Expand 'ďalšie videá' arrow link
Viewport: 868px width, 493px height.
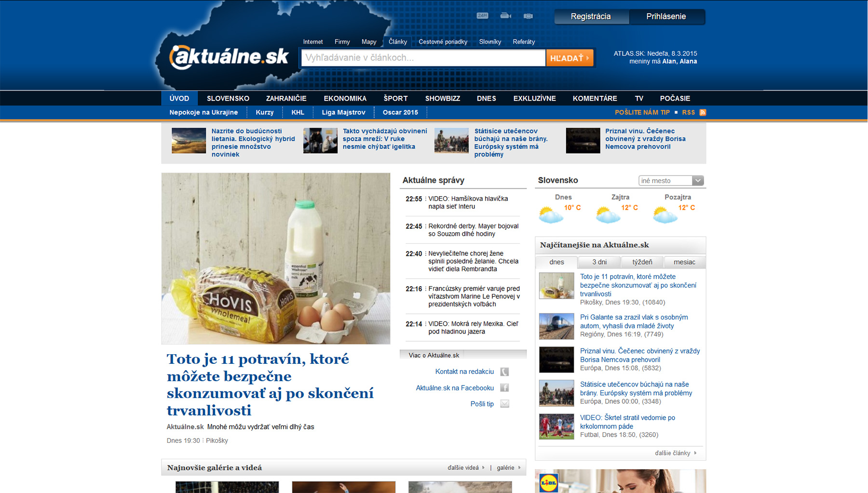pyautogui.click(x=466, y=467)
